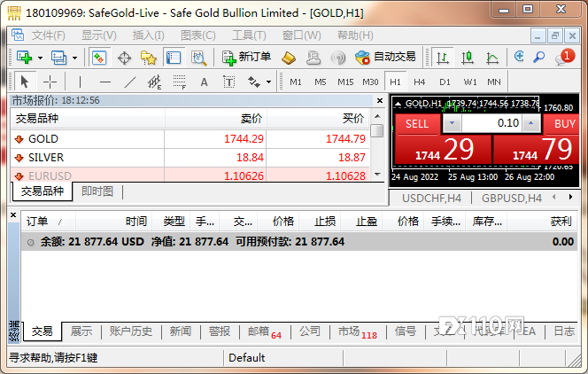Select the candlestick chart type icon
Image resolution: width=588 pixels, height=374 pixels.
468,58
